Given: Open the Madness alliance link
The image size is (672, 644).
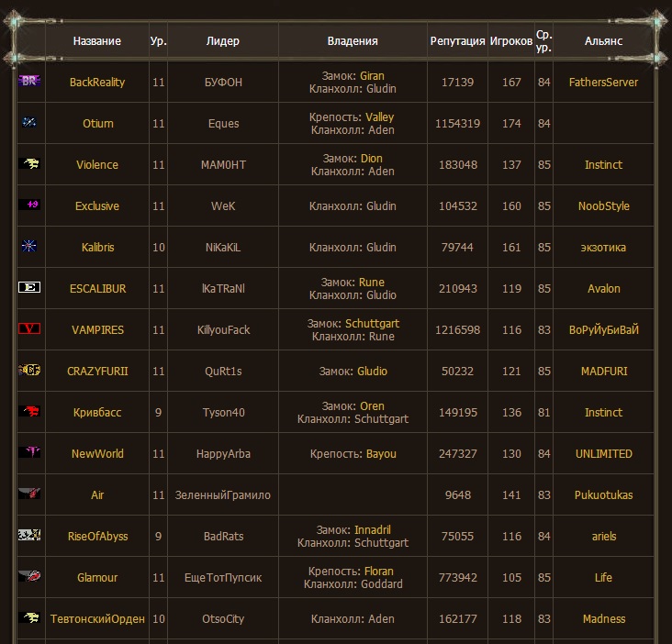Looking at the screenshot, I should pyautogui.click(x=604, y=619).
